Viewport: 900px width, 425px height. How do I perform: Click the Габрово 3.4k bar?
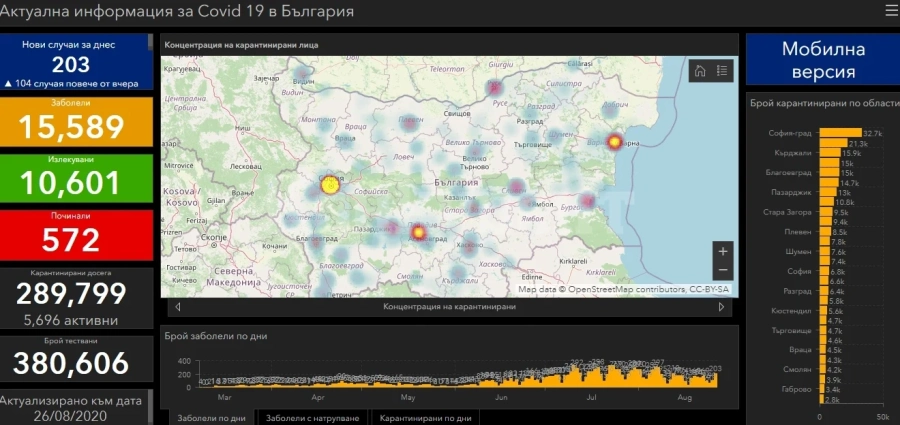click(822, 389)
